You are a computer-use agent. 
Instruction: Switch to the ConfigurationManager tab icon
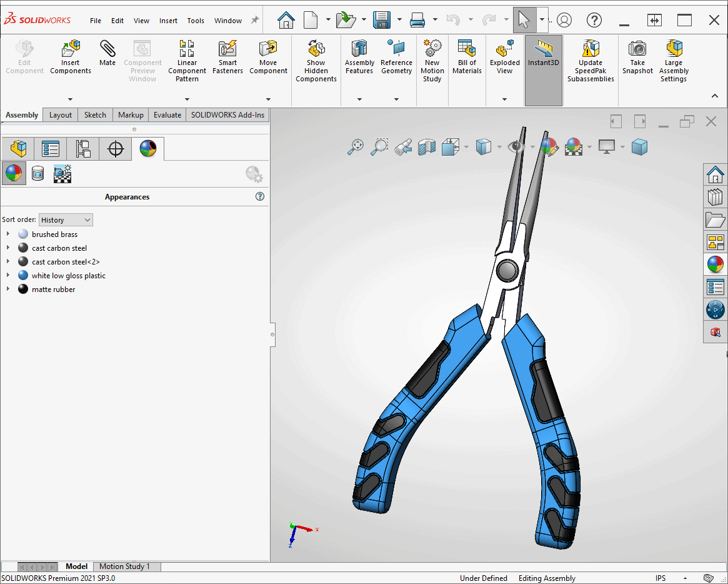pyautogui.click(x=83, y=148)
